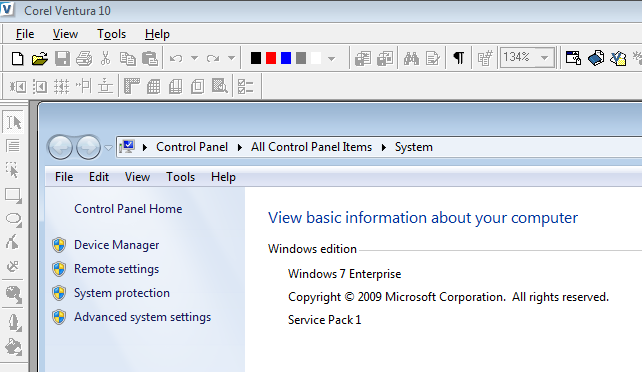Click the Open folder toolbar icon
This screenshot has height=372, width=642.
[x=40, y=59]
